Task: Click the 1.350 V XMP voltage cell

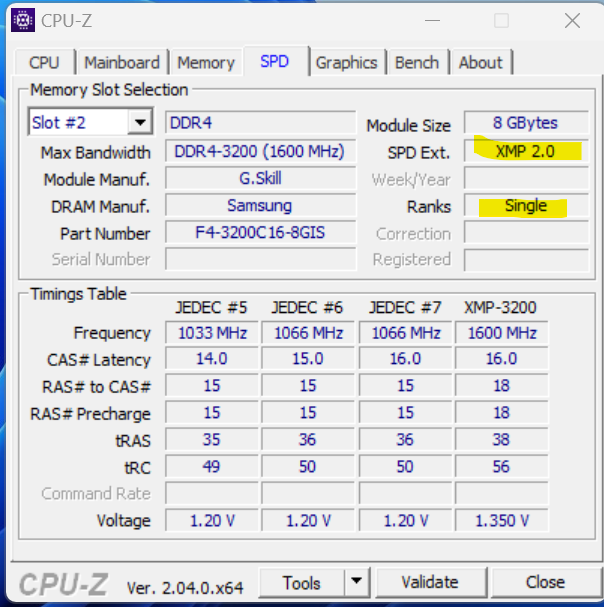Action: pyautogui.click(x=502, y=521)
